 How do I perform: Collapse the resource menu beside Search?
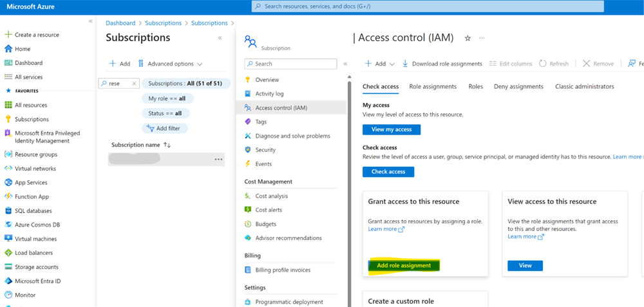click(345, 64)
